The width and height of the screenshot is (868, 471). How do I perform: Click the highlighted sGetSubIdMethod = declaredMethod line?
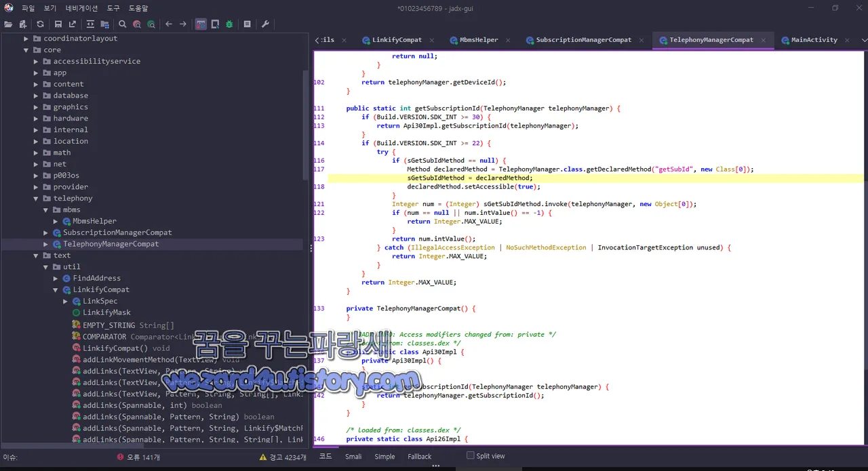tap(596, 178)
